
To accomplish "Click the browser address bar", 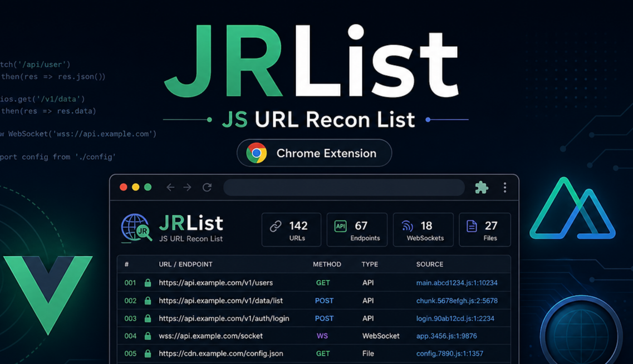I will pos(344,187).
